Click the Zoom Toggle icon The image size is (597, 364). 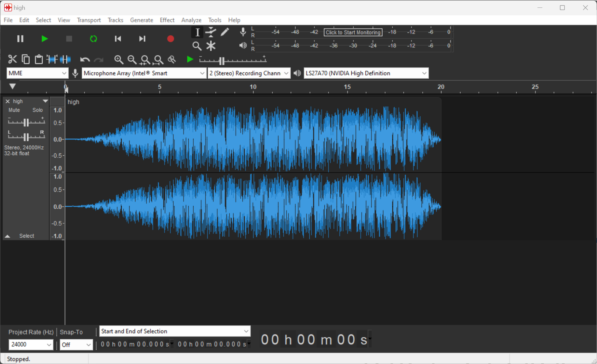pos(172,59)
